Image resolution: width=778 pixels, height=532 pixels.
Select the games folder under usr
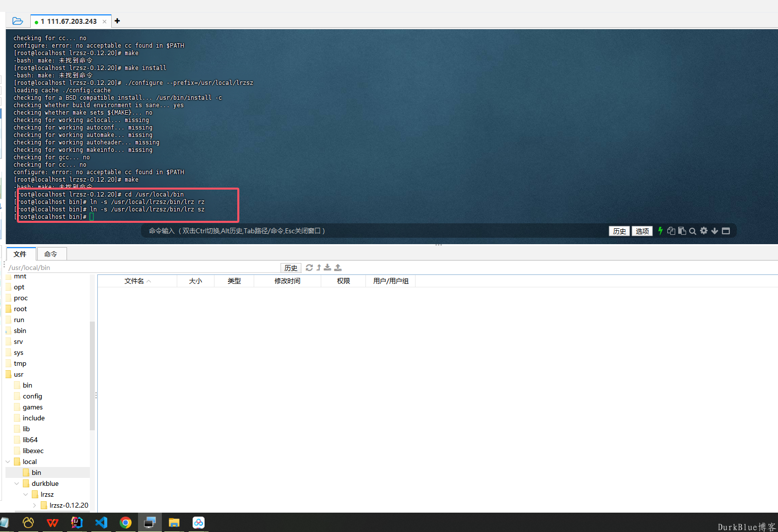(x=33, y=407)
